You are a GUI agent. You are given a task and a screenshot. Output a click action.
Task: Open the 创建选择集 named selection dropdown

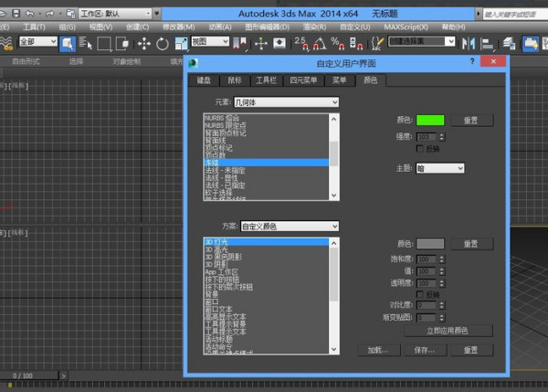(422, 42)
